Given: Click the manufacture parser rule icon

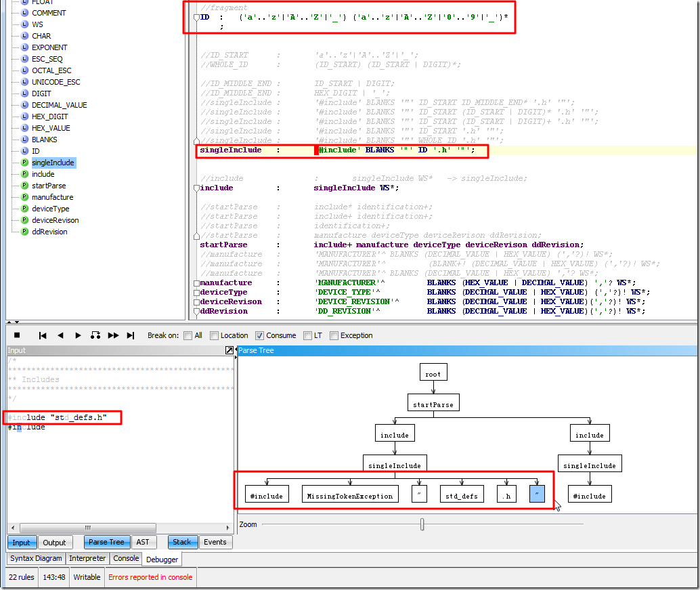Looking at the screenshot, I should [x=25, y=197].
